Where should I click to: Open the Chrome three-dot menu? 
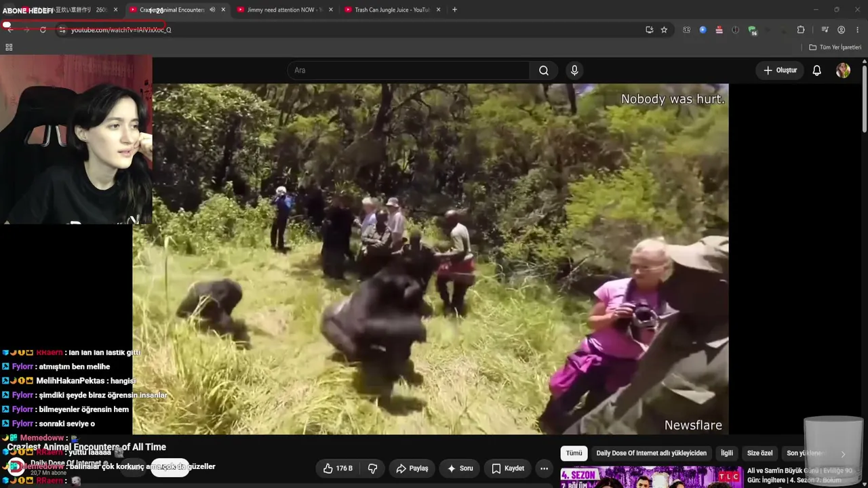click(x=858, y=30)
